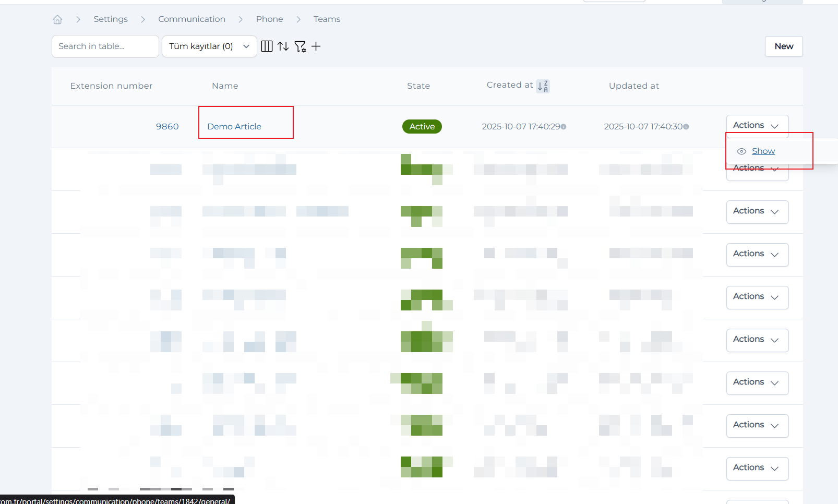Viewport: 838px width, 504px height.
Task: Click the green Active state badge
Action: (422, 127)
